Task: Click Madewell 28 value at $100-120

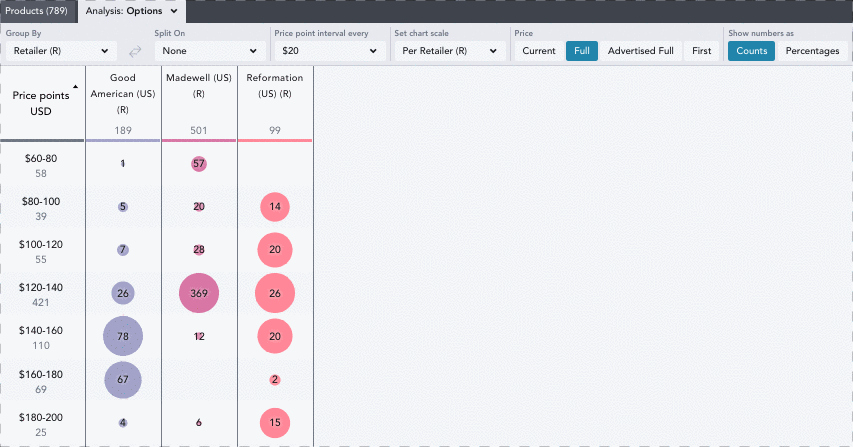Action: coord(199,250)
